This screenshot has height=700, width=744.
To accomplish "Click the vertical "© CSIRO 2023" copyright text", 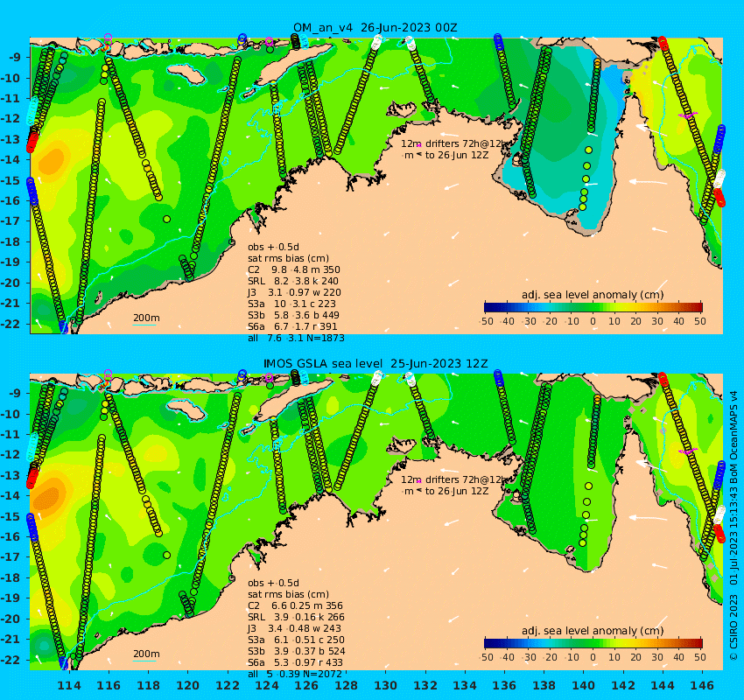I will (733, 627).
